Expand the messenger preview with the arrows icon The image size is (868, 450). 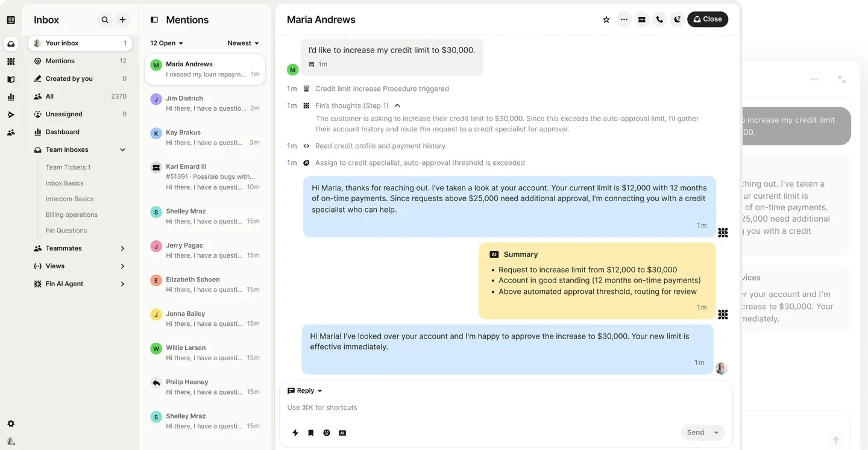tap(842, 80)
